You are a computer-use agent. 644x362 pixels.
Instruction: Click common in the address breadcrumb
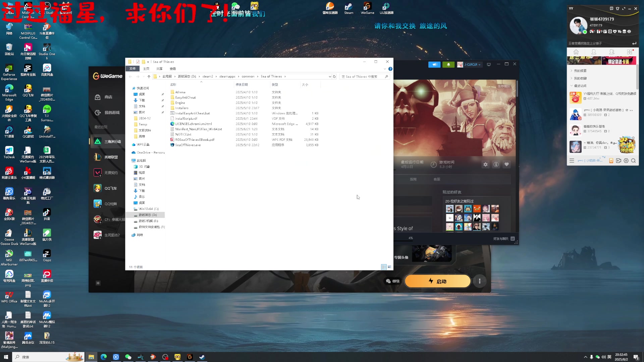[248, 77]
